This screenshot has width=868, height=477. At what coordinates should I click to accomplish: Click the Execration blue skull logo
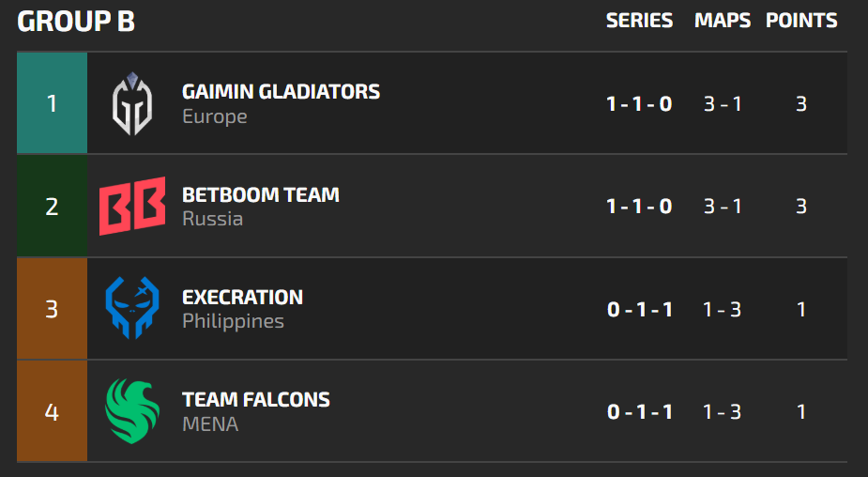coord(132,308)
